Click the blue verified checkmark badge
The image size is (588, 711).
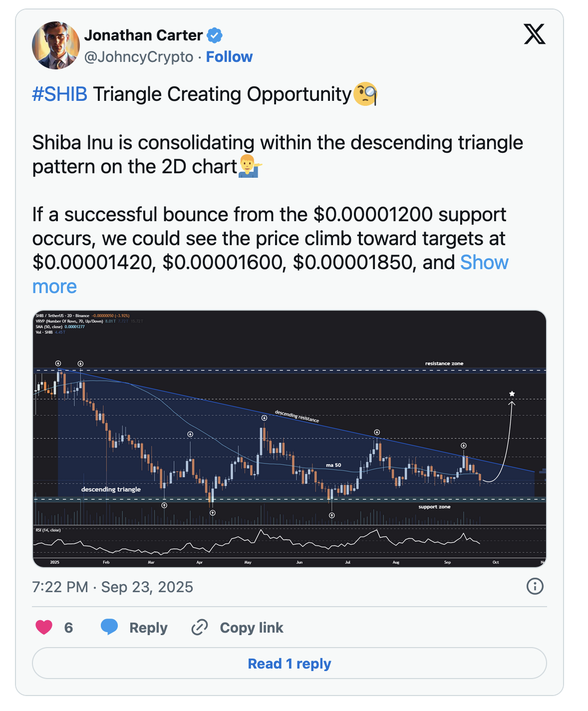pos(215,35)
